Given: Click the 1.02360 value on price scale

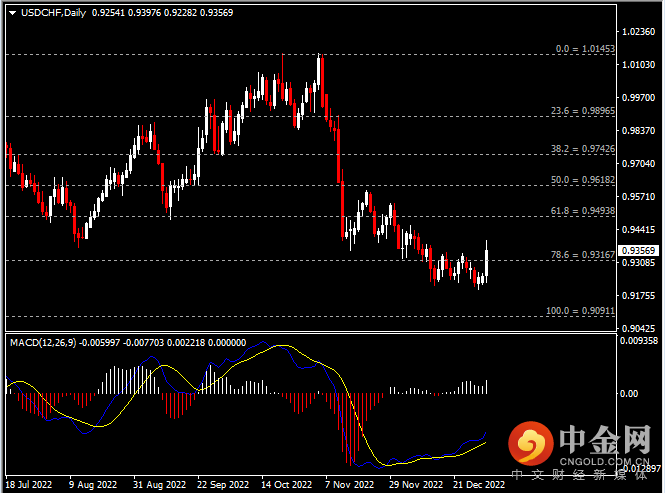Looking at the screenshot, I should 637,32.
